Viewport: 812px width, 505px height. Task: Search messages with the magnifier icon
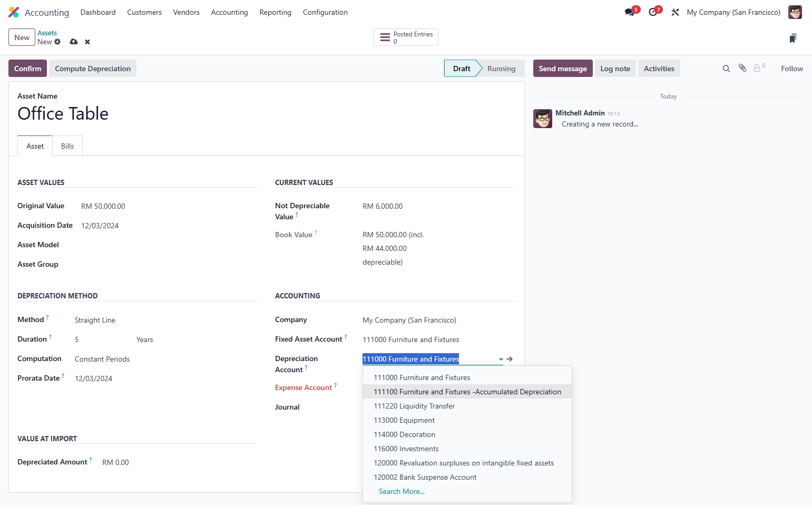(726, 69)
